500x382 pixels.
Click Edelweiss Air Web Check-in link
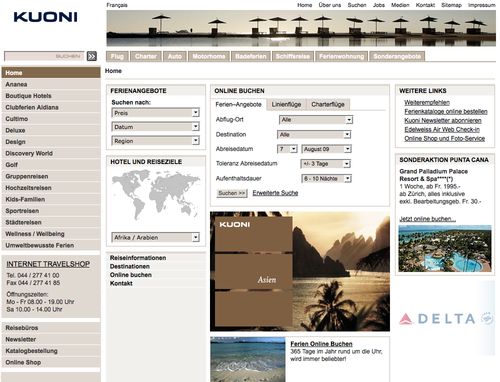tap(442, 129)
